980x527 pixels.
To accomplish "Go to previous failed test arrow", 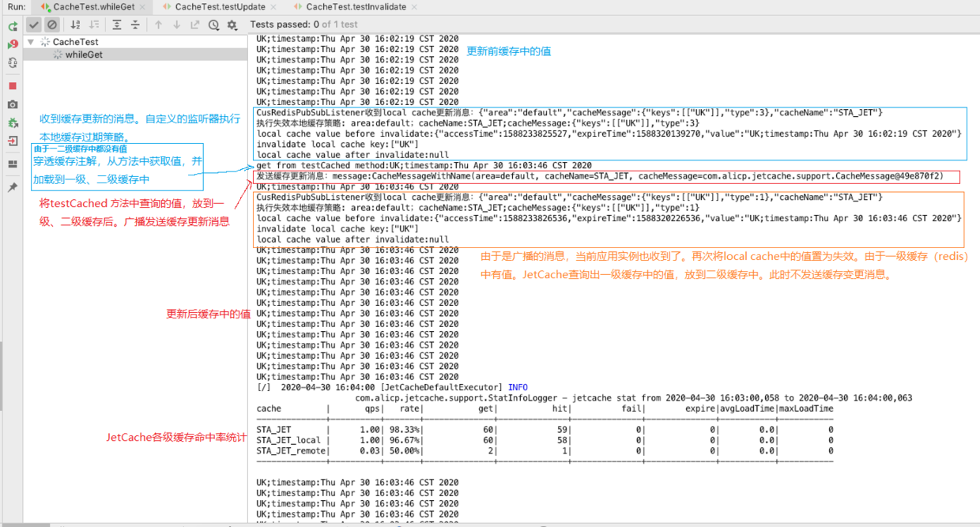I will point(158,25).
